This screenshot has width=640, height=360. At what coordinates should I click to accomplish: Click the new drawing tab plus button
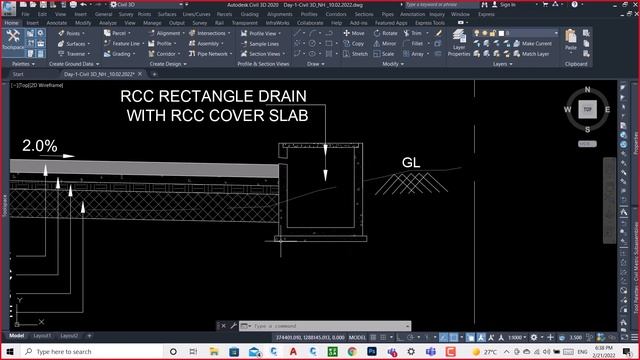154,74
